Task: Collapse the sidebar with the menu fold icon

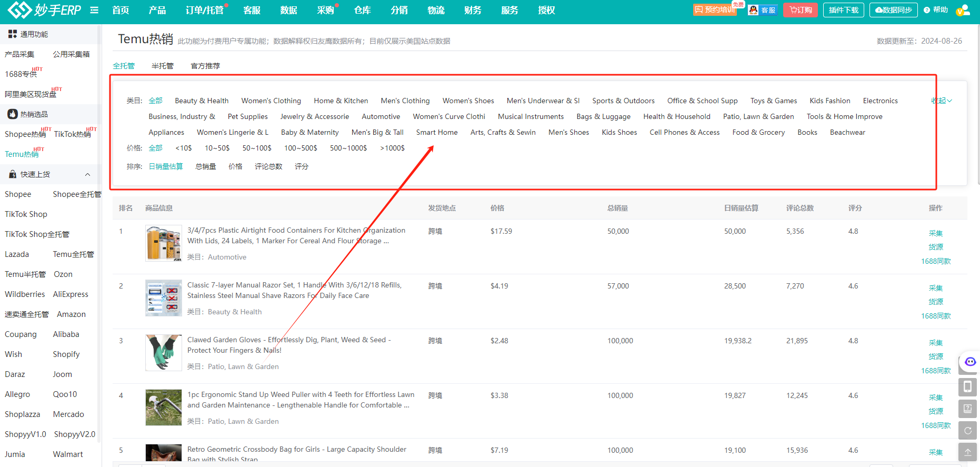Action: pyautogui.click(x=94, y=10)
